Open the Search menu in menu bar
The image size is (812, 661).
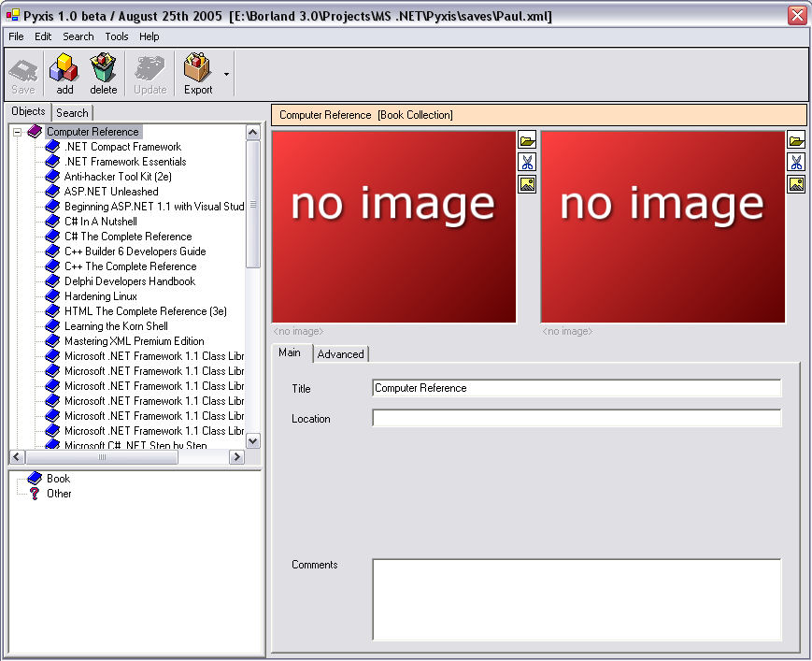78,36
